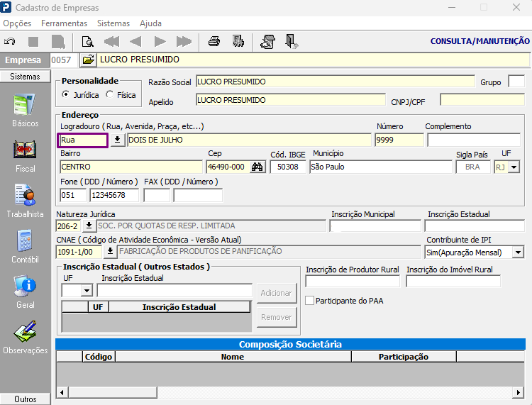
Task: Click the report settings gear icon
Action: click(x=238, y=41)
